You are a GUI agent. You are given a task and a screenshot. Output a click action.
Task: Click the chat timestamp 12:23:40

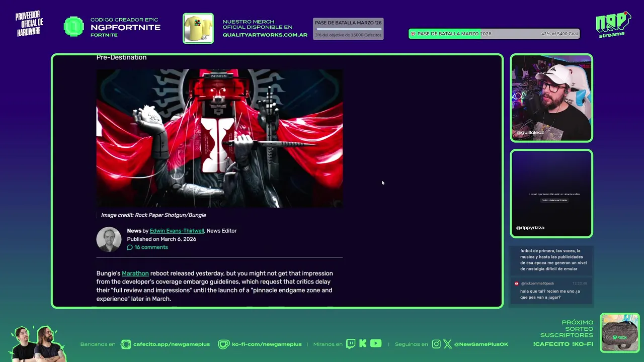click(x=580, y=284)
